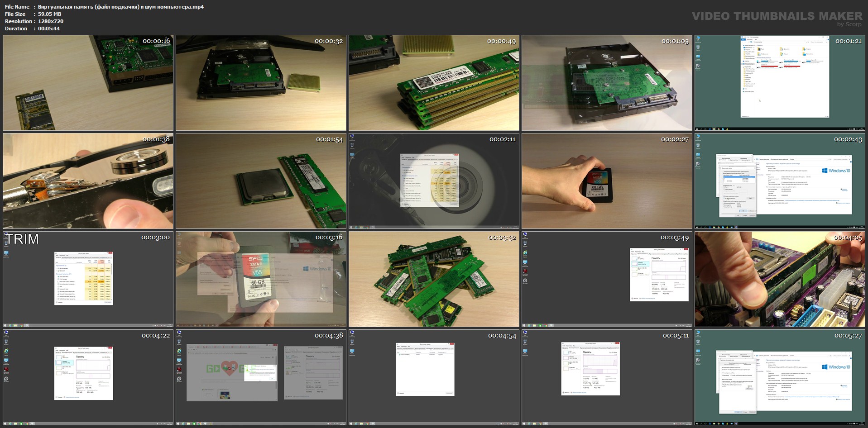Select the hard drive frame at 00:00:32
This screenshot has width=868, height=428.
coord(261,83)
